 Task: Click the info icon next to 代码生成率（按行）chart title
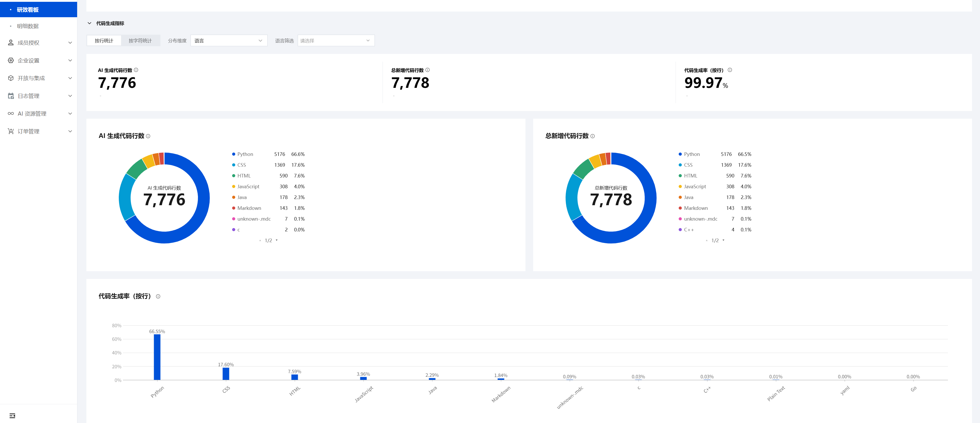(x=158, y=296)
